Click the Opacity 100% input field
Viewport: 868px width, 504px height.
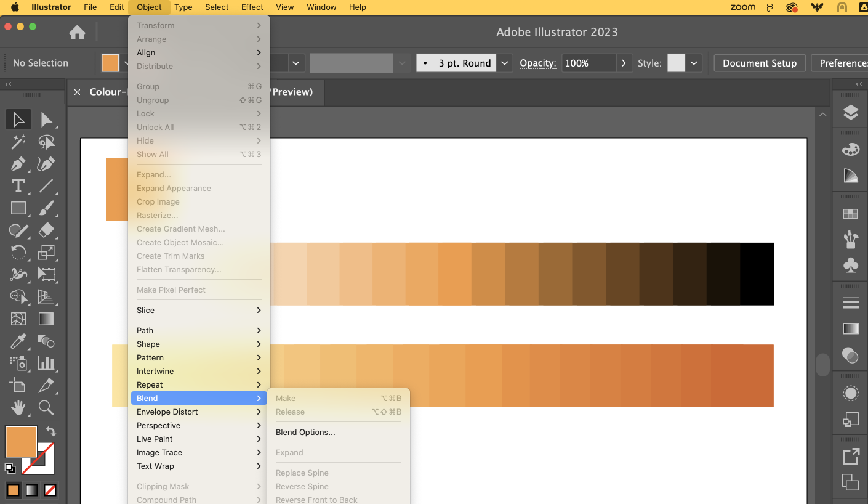click(588, 63)
